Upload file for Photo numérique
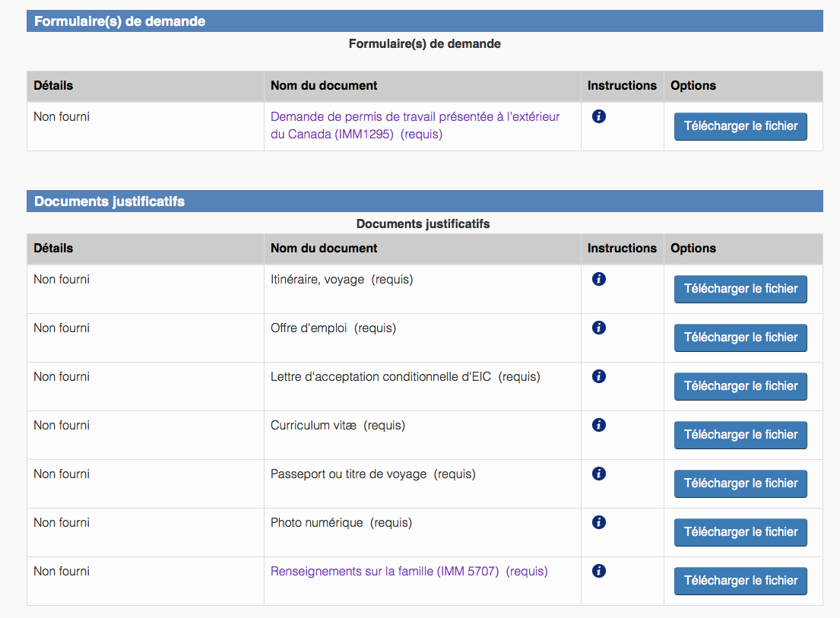840x618 pixels. point(740,532)
